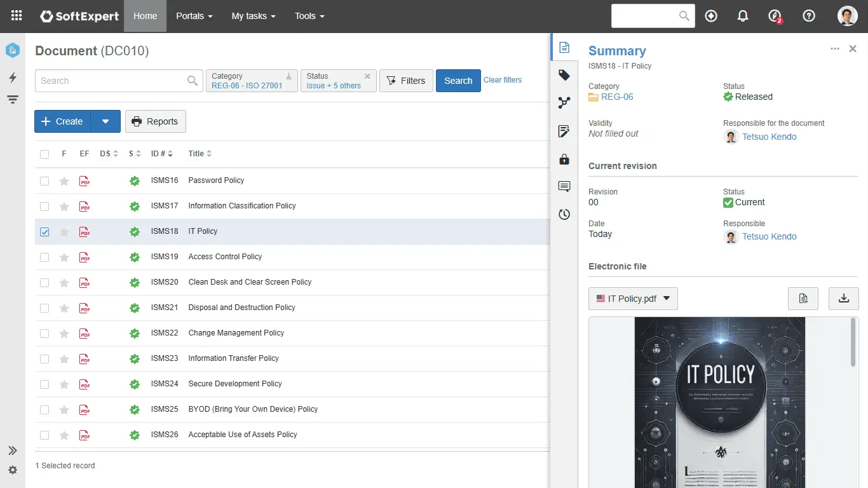Open Tetsuo Kendo link under Responsible for the document
The width and height of the screenshot is (868, 488).
(x=769, y=137)
